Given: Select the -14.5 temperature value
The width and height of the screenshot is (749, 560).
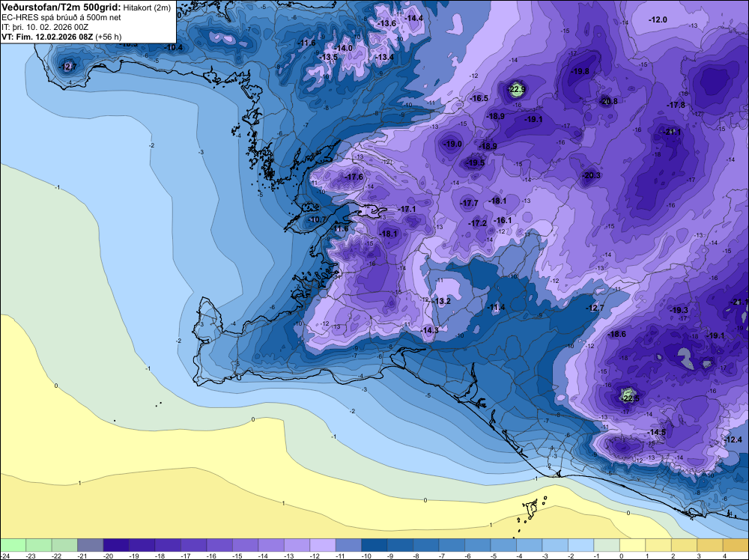Looking at the screenshot, I should [657, 432].
